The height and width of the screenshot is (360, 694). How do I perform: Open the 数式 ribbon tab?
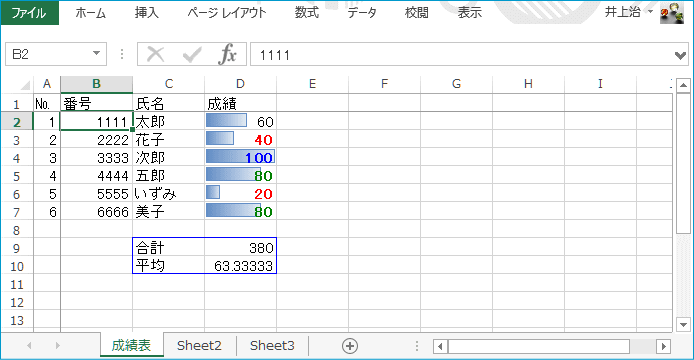(x=307, y=13)
